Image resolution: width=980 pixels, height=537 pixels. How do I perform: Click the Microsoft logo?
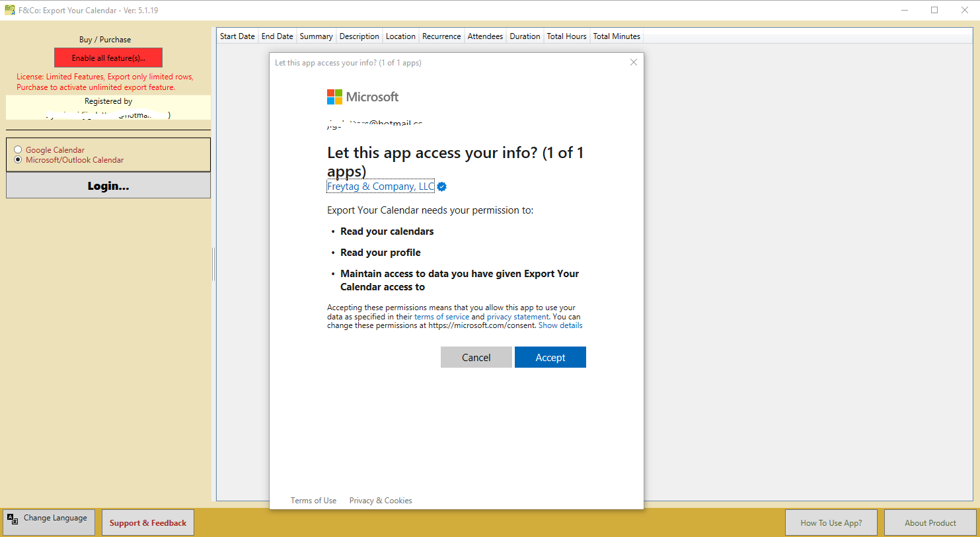(x=363, y=97)
